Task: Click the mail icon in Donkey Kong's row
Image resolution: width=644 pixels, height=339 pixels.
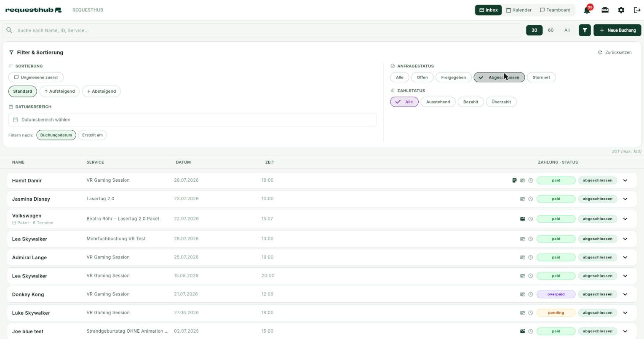Action: click(x=522, y=294)
